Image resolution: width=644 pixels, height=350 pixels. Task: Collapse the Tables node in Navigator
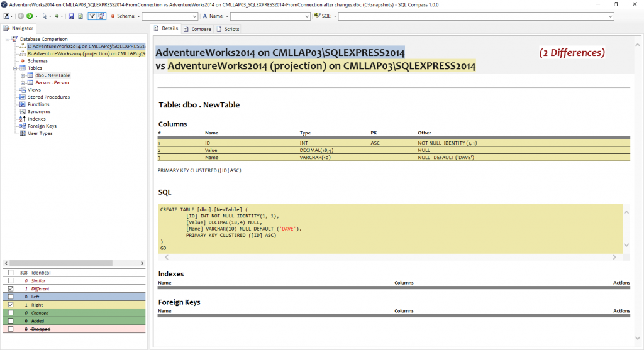click(15, 68)
